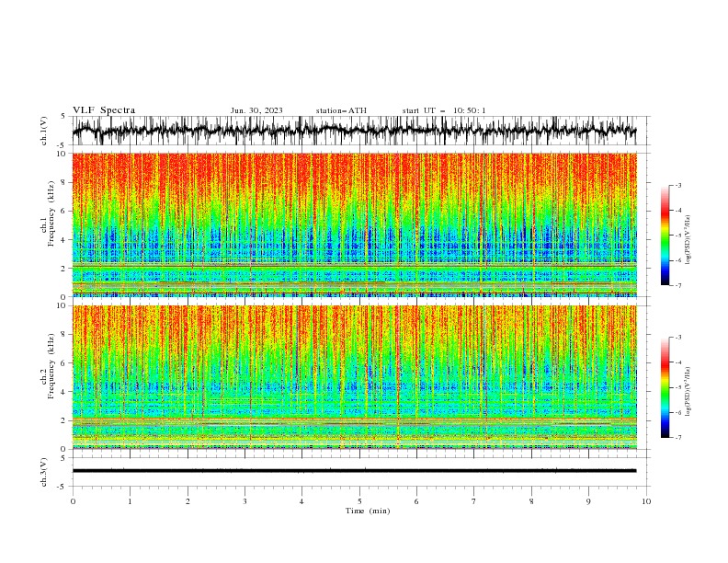Click the "VLF Spectra" plot title
Viewport: 728px width, 563px height.
pyautogui.click(x=104, y=110)
